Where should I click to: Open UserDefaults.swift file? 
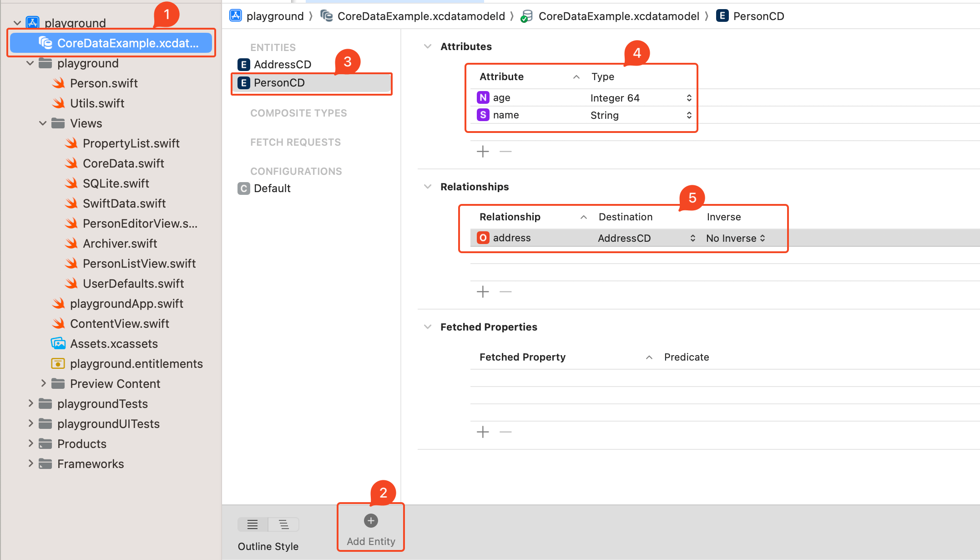click(133, 284)
